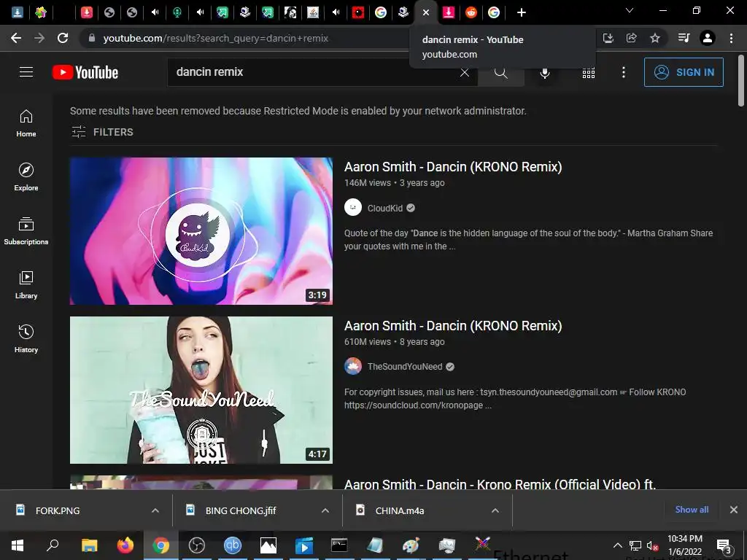This screenshot has width=747, height=560.
Task: Switch to the last Google tab
Action: click(x=494, y=13)
